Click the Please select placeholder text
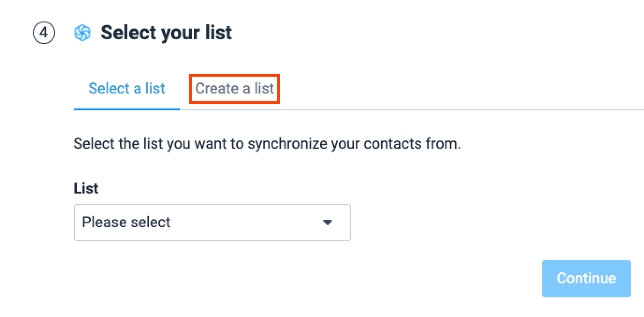This screenshot has width=644, height=317. (126, 222)
